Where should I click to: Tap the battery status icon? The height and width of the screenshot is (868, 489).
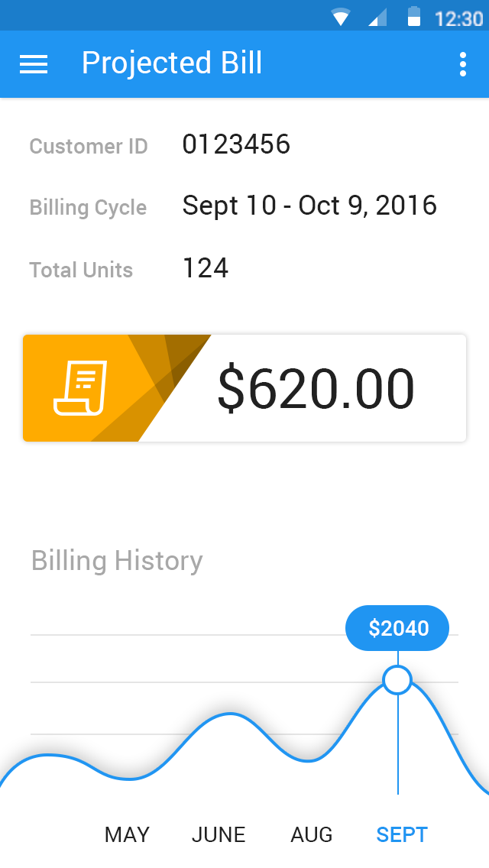pyautogui.click(x=413, y=17)
